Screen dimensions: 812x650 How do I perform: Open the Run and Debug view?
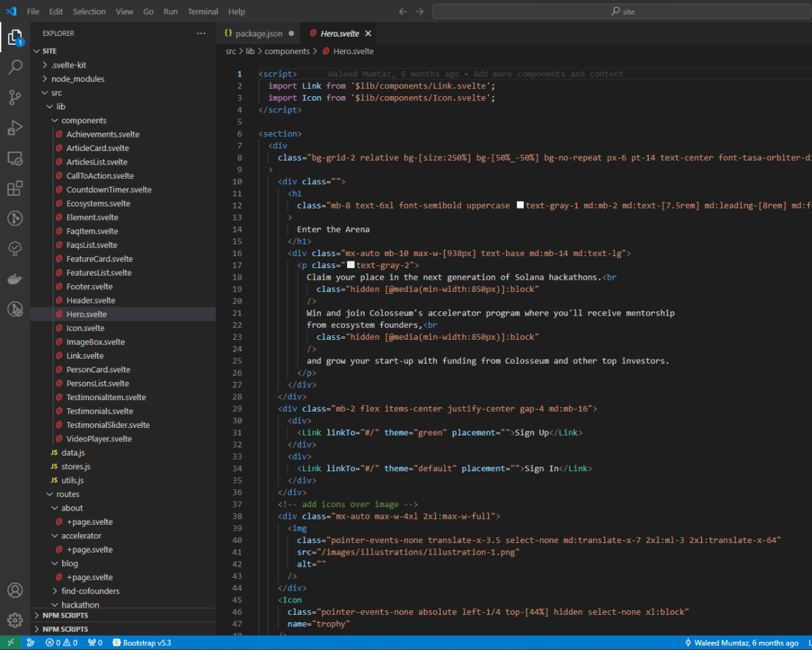(x=15, y=128)
